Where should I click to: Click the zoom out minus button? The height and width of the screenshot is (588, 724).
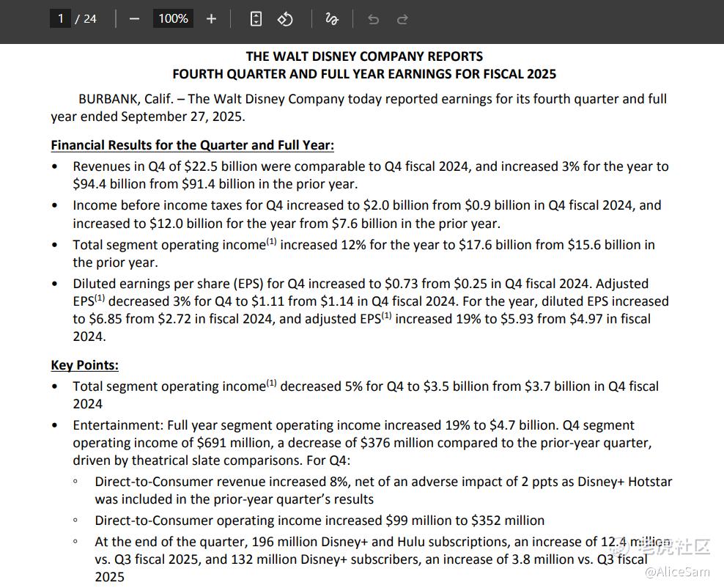(x=134, y=19)
